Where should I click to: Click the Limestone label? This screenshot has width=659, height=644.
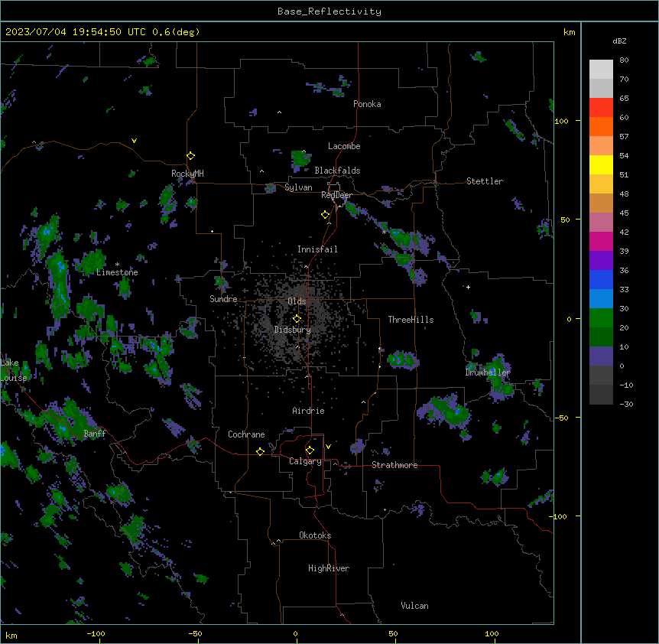(x=117, y=272)
